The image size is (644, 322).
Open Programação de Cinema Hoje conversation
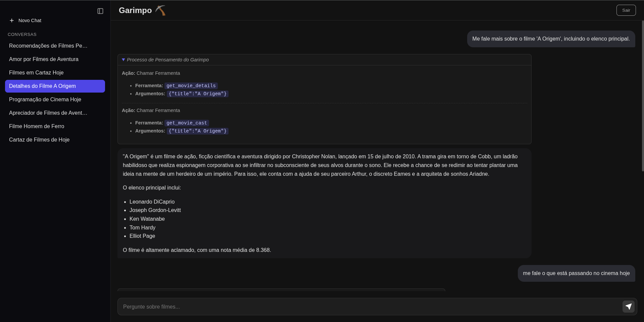coord(45,100)
